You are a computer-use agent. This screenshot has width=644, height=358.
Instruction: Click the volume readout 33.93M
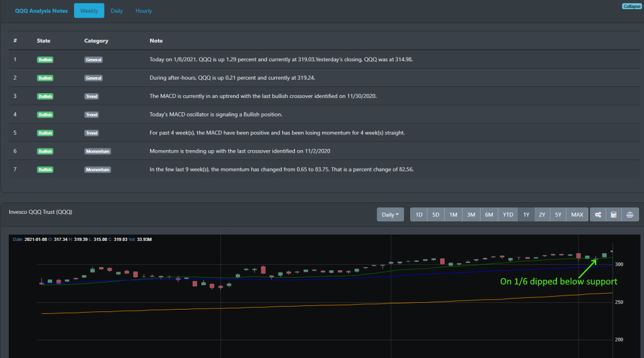pos(144,240)
